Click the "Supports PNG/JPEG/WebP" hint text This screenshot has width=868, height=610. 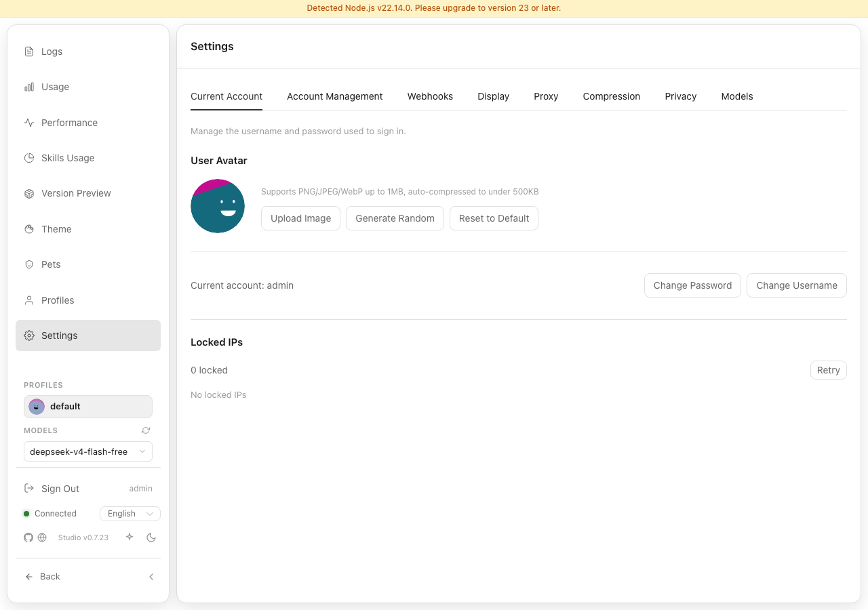pyautogui.click(x=400, y=192)
